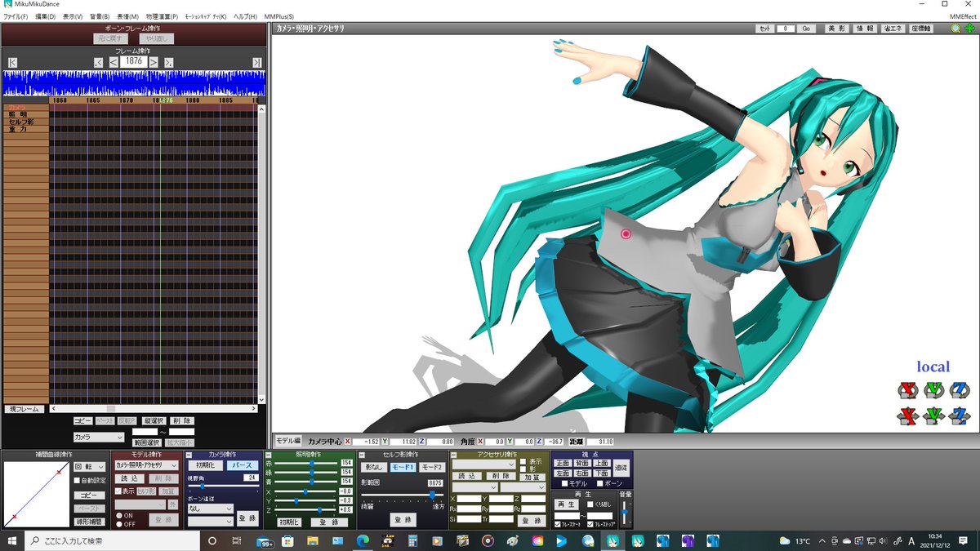Click the 音量 volume slider
The image size is (980, 551).
[x=625, y=513]
